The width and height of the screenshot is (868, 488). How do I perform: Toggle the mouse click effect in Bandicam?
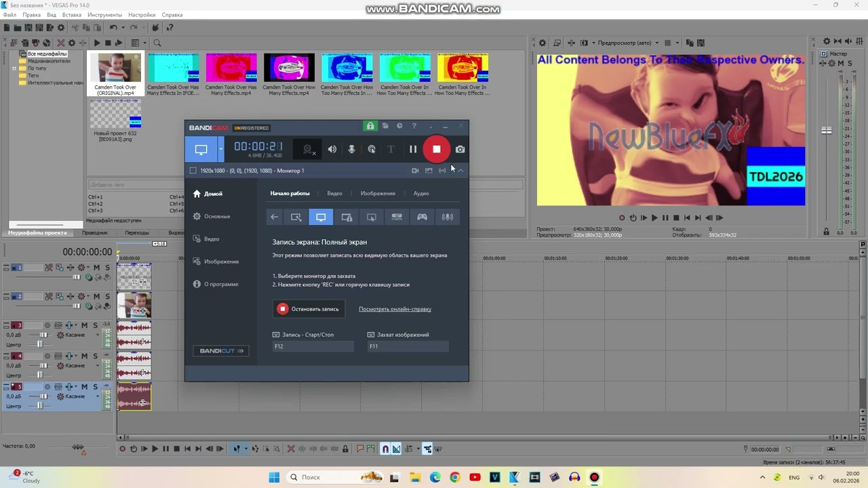point(372,149)
